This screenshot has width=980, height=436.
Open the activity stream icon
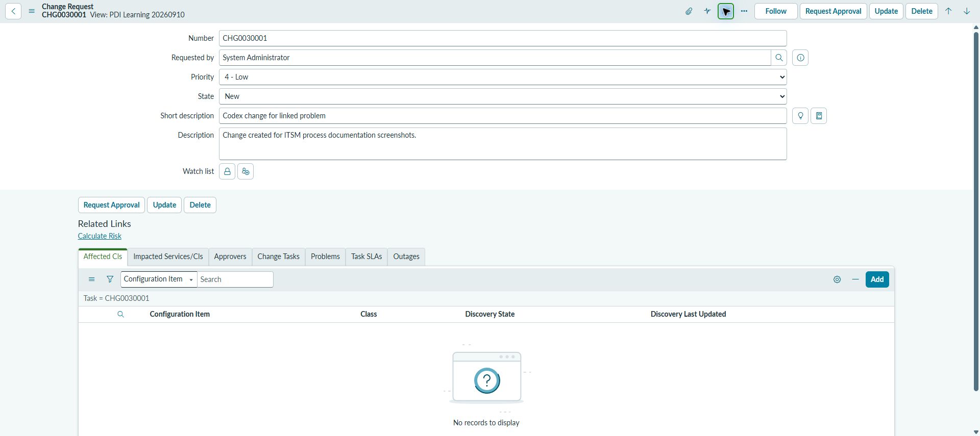[707, 11]
